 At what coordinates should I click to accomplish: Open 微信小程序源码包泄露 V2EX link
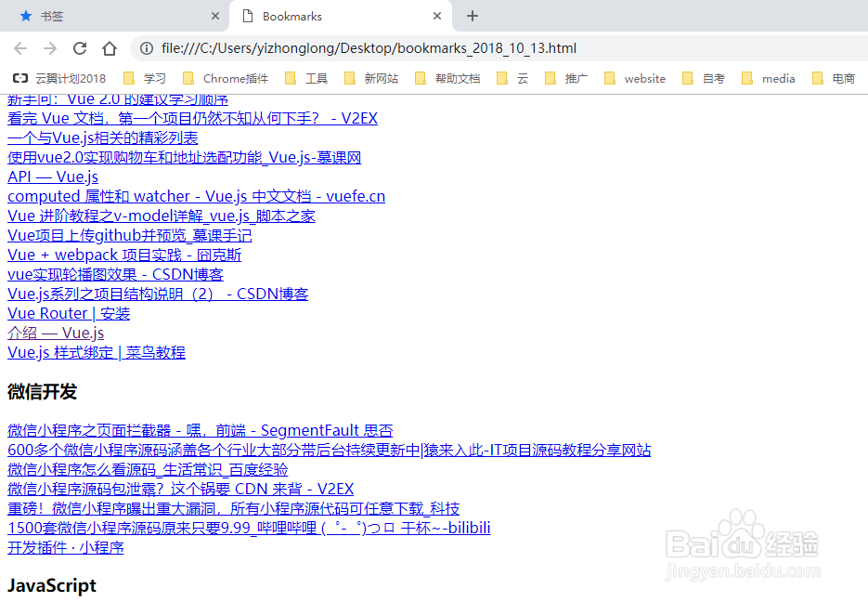180,489
